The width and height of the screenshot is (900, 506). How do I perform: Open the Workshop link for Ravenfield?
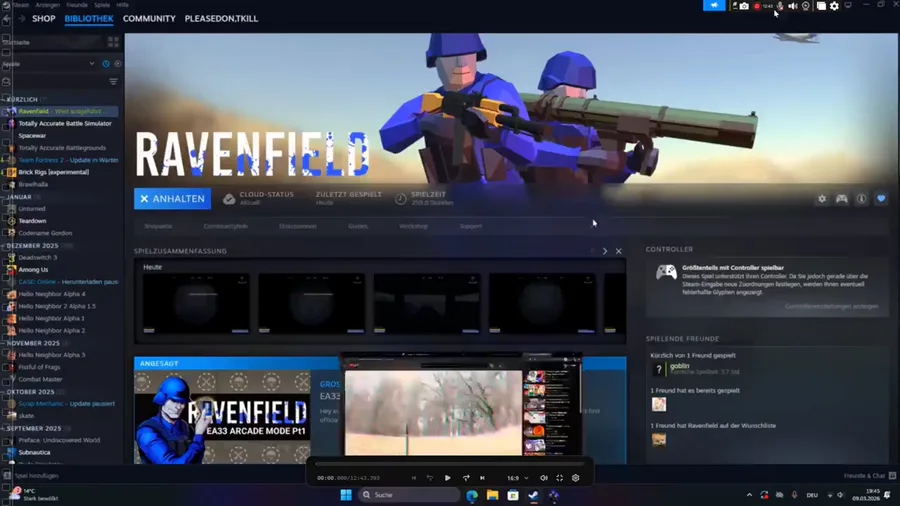pos(413,226)
